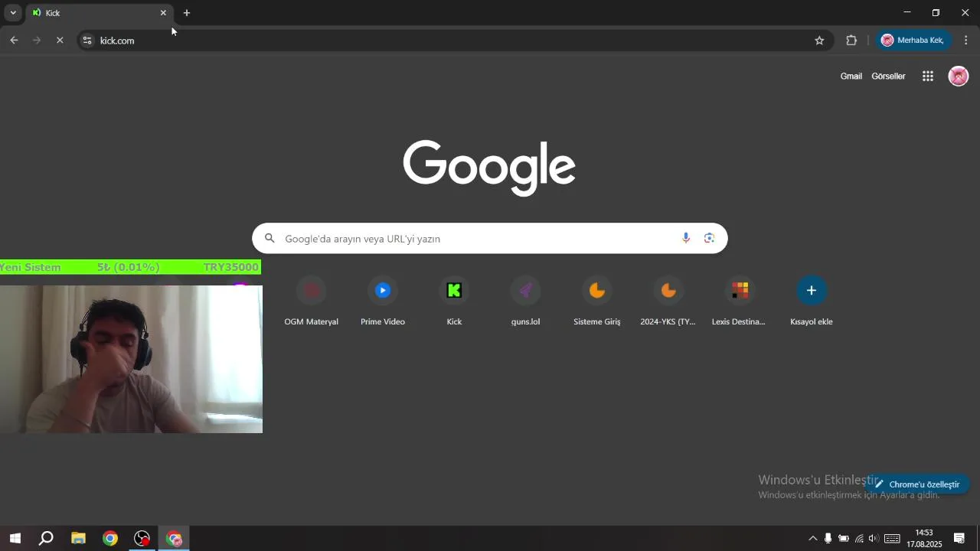This screenshot has width=980, height=551.
Task: Open Windows taskbar search
Action: (x=46, y=539)
